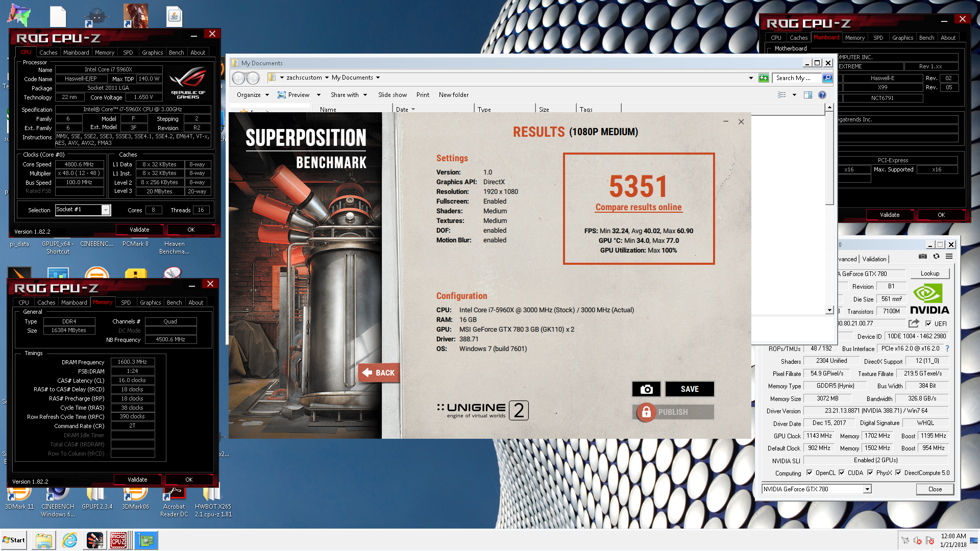The height and width of the screenshot is (551, 980).
Task: Click the ROG CPU-Z taskbar icon
Action: point(118,540)
